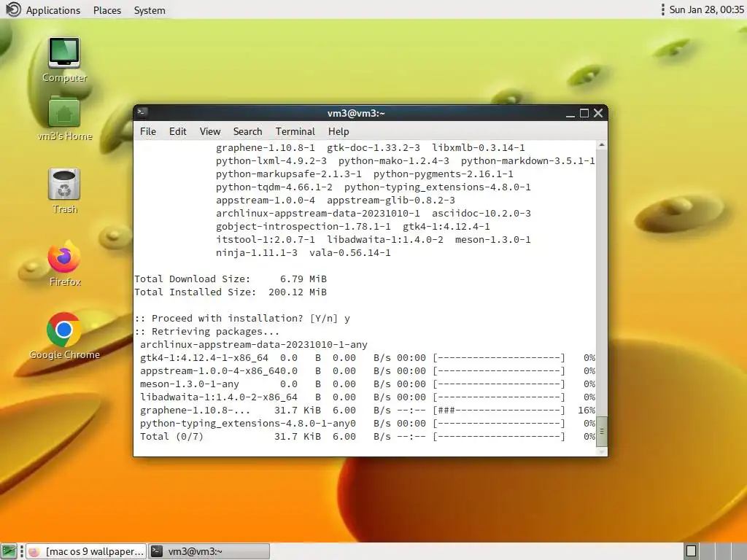Screen dimensions: 747x560
Task: Open vm3's Home folder icon
Action: tap(64, 118)
